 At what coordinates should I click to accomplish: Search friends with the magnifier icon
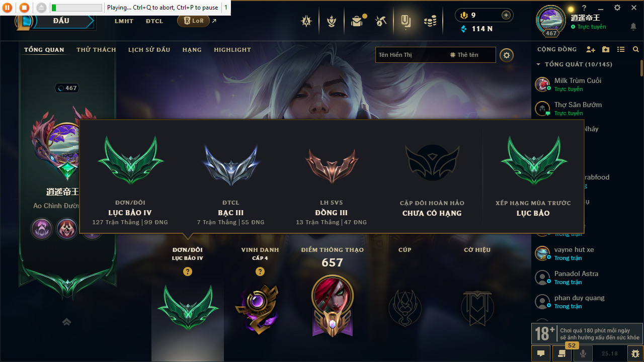pos(636,49)
